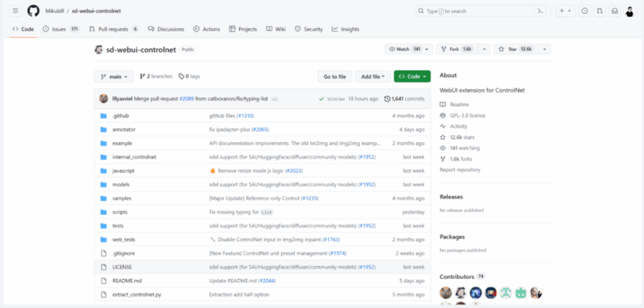
Task: Open the .gitignore file
Action: (x=123, y=253)
